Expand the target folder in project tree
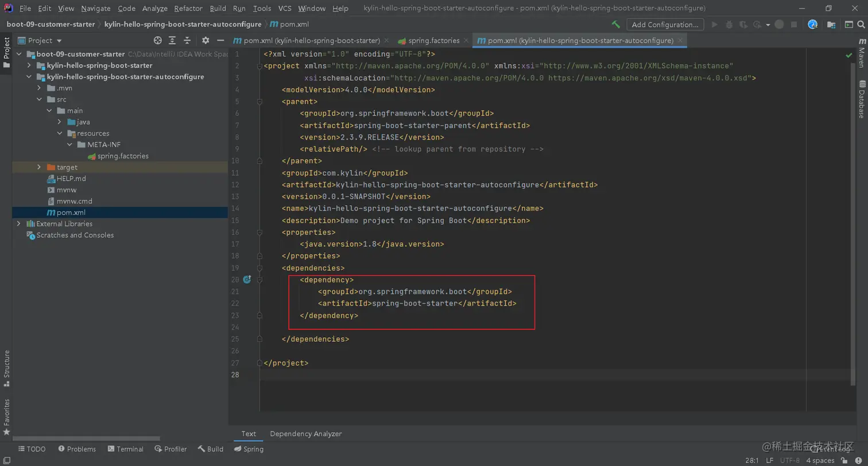868x466 pixels. 39,167
